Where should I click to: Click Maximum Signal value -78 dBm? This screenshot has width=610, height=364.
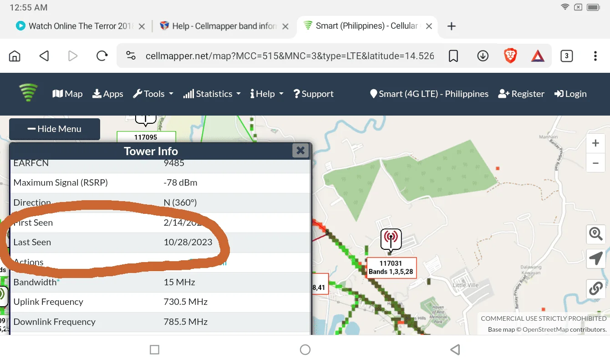[x=180, y=183]
